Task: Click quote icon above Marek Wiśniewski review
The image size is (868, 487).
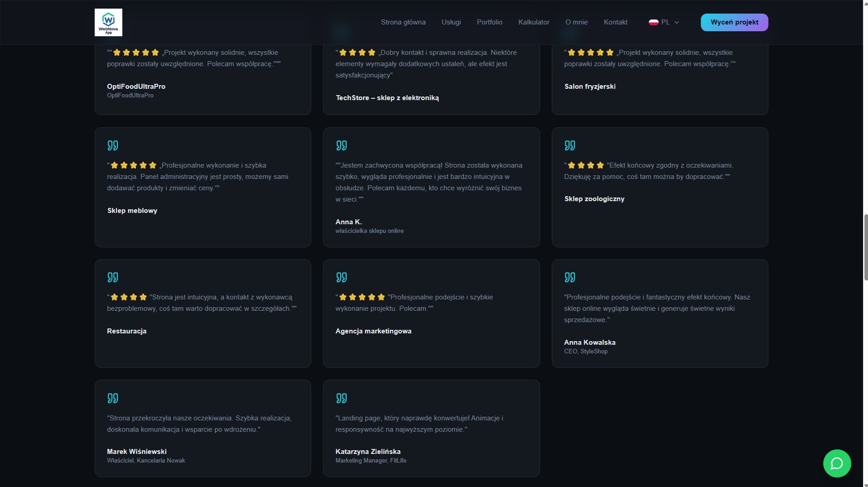Action: (112, 398)
